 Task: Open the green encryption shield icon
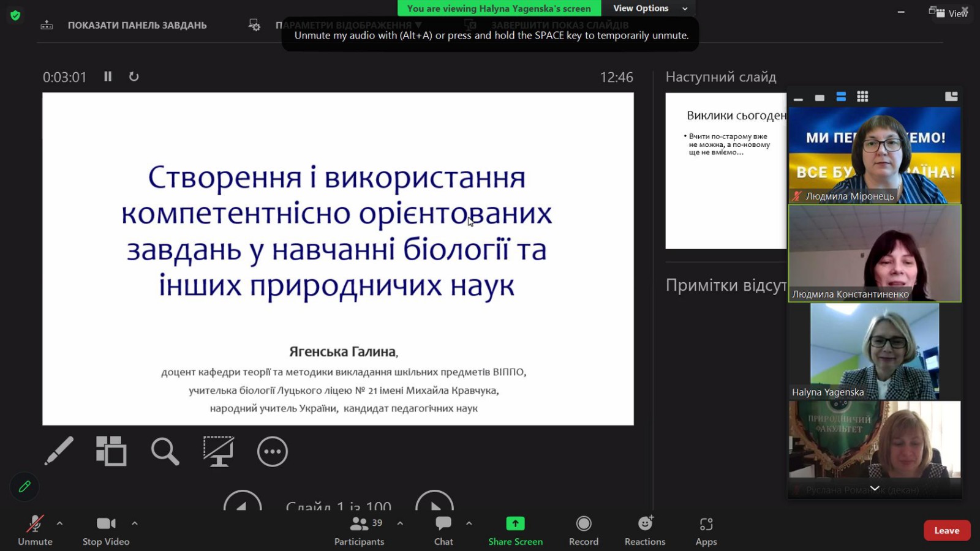(x=15, y=15)
